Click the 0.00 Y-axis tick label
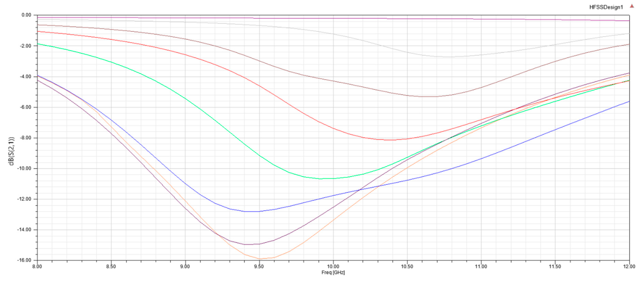644x281 pixels. (26, 15)
